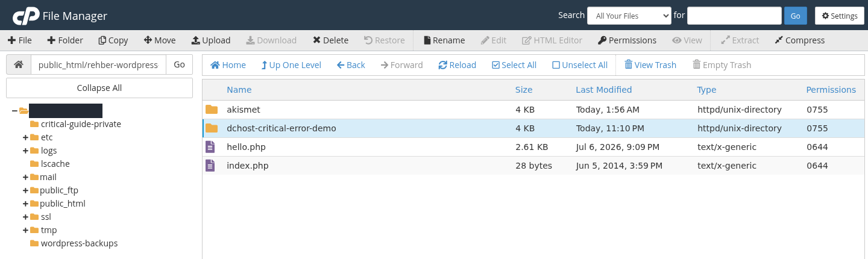Image resolution: width=868 pixels, height=259 pixels.
Task: Click the Download toolbar button
Action: click(271, 40)
